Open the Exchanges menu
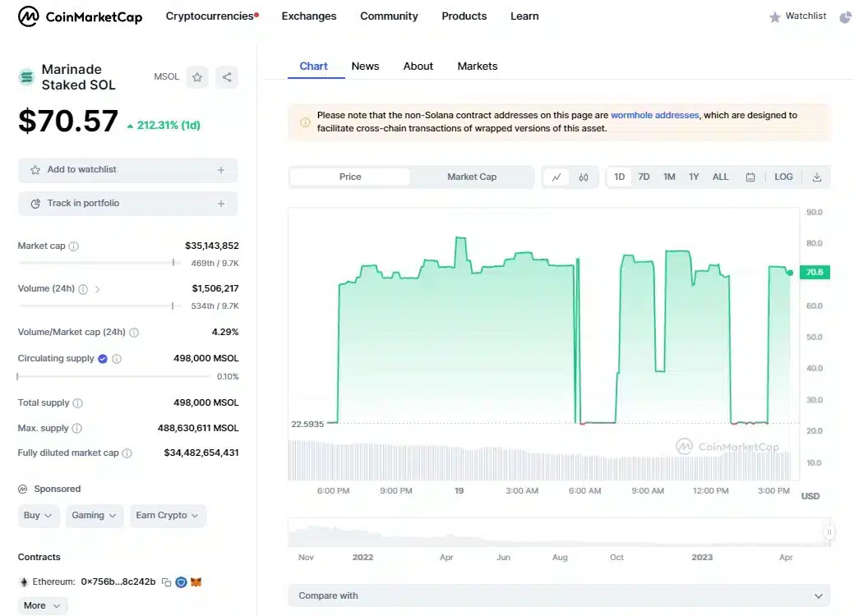854x616 pixels. [309, 16]
